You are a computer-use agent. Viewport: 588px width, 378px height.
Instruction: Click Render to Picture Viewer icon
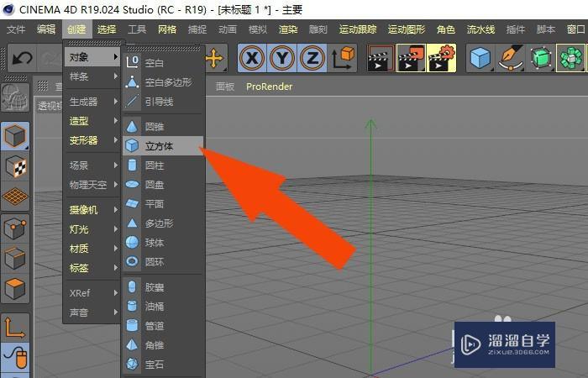point(411,58)
